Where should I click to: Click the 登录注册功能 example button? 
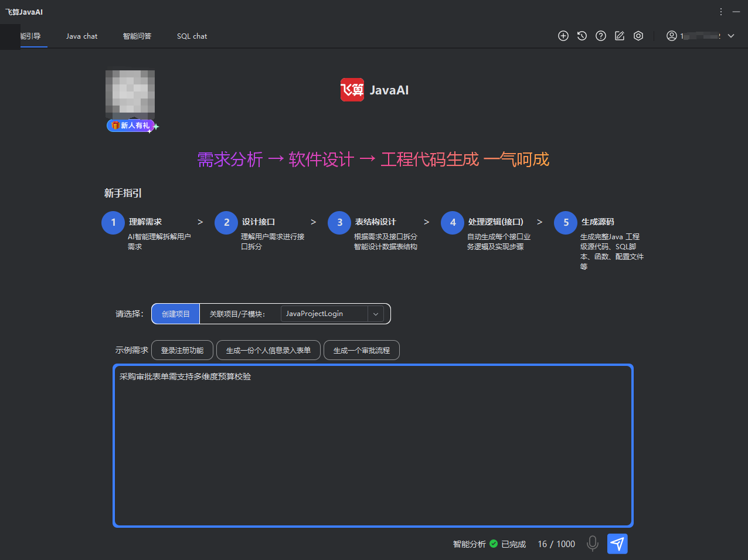point(182,350)
